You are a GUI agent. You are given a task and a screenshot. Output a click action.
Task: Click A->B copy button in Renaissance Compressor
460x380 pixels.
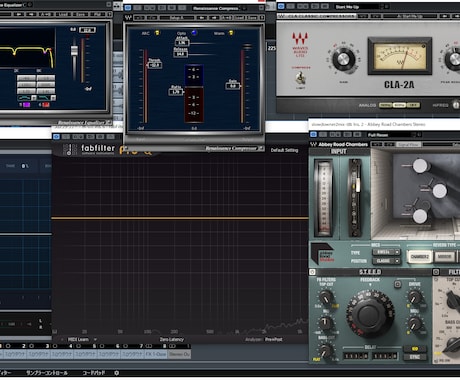(227, 17)
